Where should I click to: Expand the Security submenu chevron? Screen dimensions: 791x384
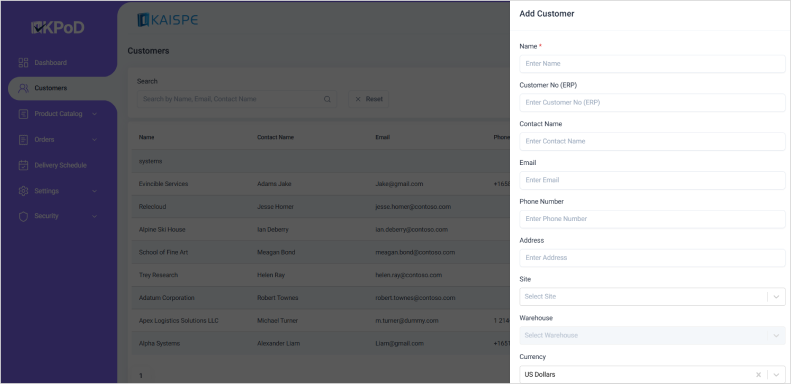pyautogui.click(x=94, y=216)
